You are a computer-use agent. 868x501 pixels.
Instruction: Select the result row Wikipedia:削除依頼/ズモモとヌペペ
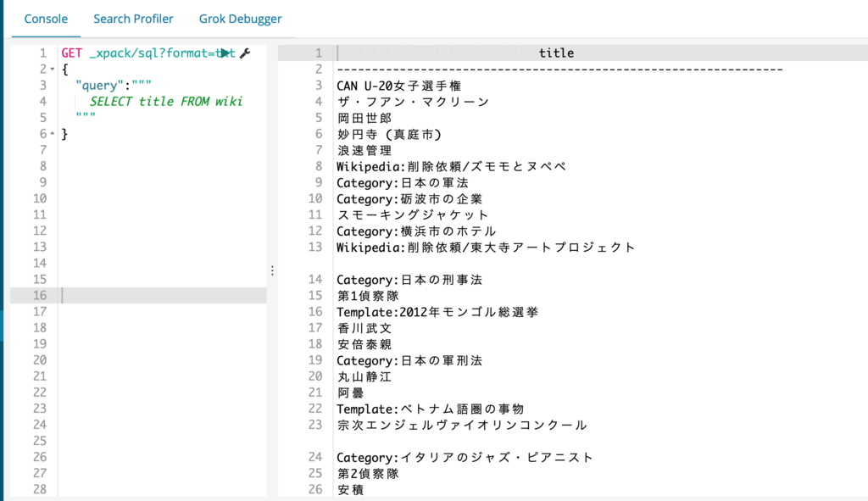(x=451, y=166)
